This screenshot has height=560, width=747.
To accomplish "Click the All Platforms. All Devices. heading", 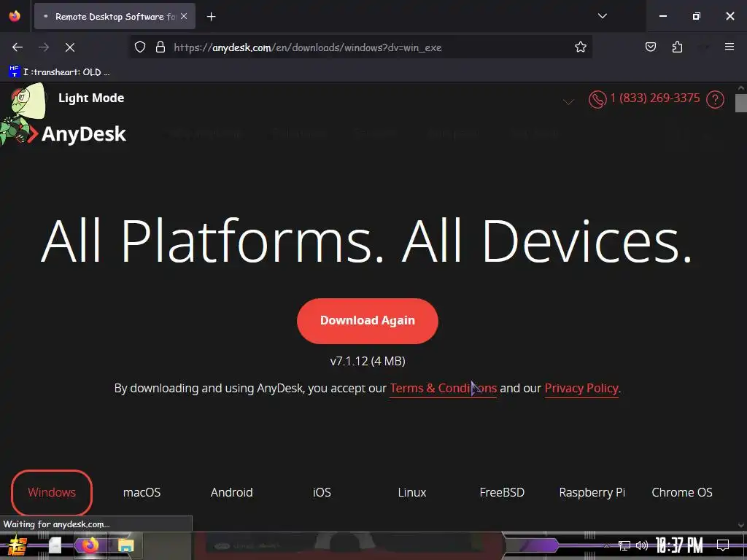I will (366, 241).
